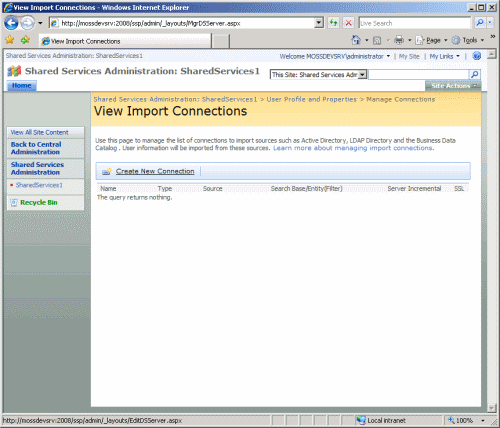Click the vertical scrollbar up arrow
Viewport: 500px width, 428px height.
pos(492,54)
